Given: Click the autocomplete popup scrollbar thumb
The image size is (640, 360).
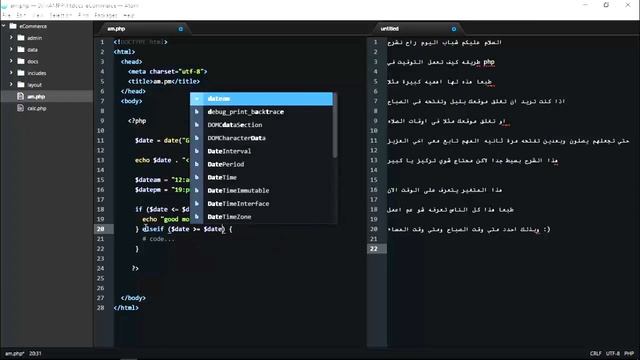Looking at the screenshot, I should [x=335, y=125].
